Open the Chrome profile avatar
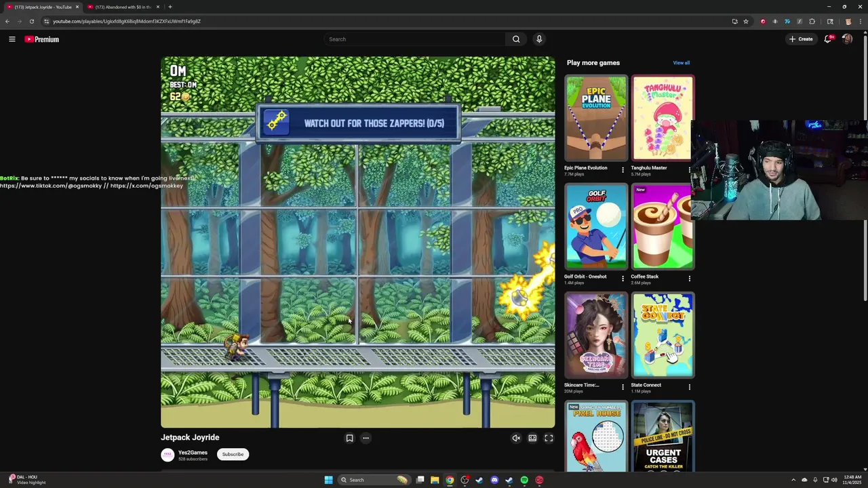 coord(848,21)
